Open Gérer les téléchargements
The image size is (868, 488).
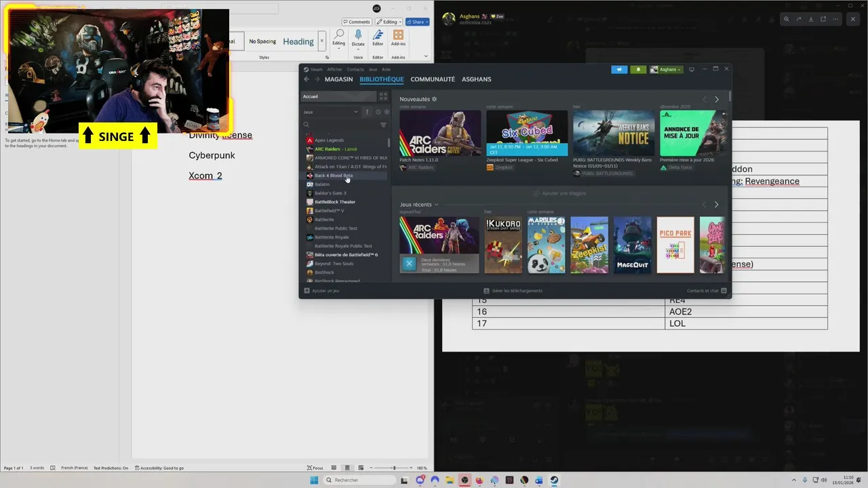[513, 291]
